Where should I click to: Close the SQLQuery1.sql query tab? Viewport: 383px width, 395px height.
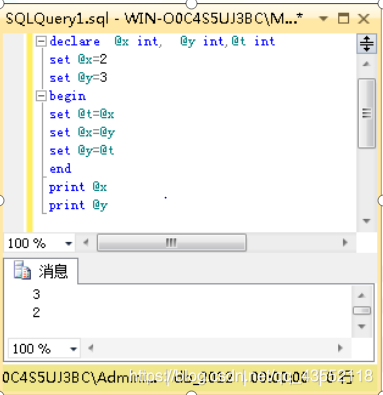click(x=364, y=19)
